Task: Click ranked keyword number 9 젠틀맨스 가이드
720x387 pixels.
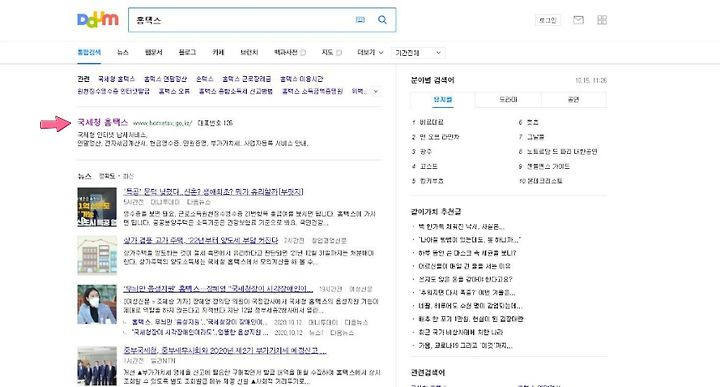Action: click(548, 166)
